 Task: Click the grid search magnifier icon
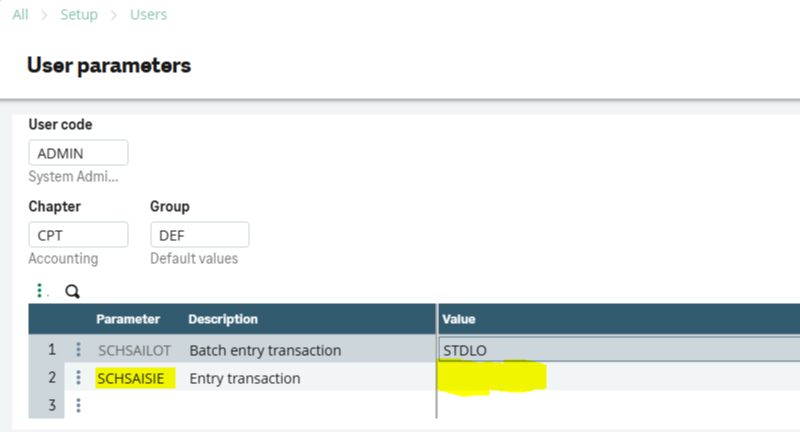(72, 292)
